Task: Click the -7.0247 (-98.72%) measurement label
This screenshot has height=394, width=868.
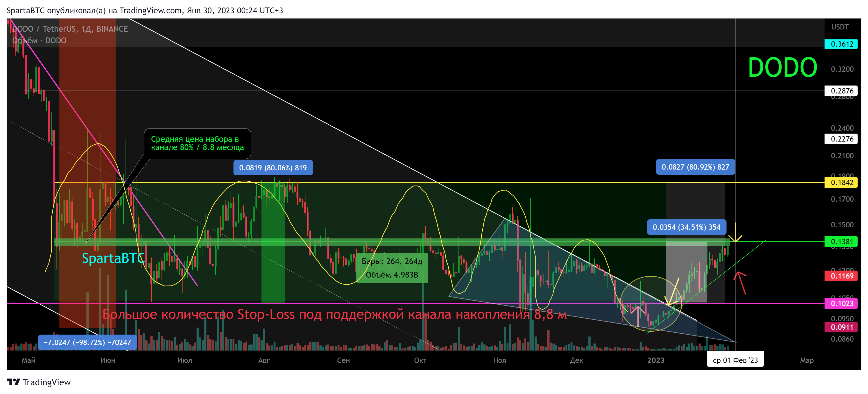Action: [87, 343]
